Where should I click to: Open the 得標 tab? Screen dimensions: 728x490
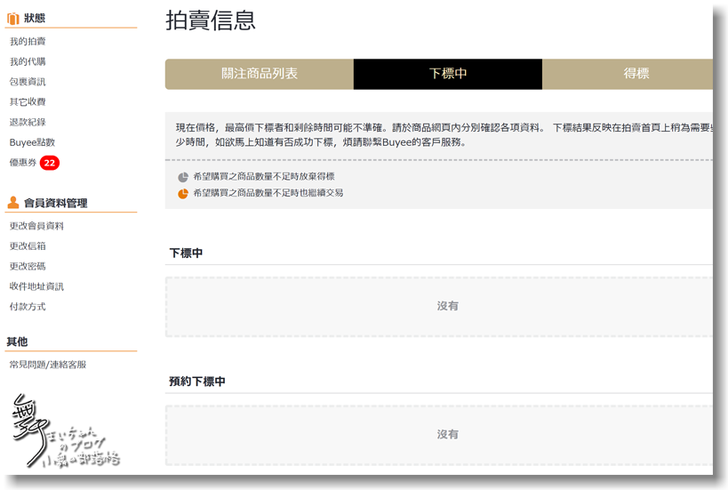tap(636, 74)
